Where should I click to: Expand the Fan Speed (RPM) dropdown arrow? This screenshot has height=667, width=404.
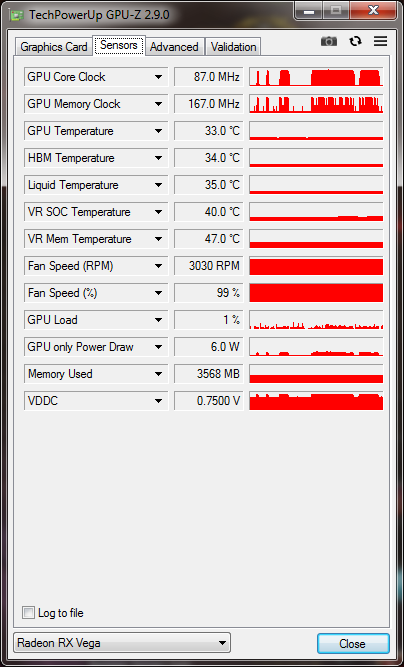(158, 266)
